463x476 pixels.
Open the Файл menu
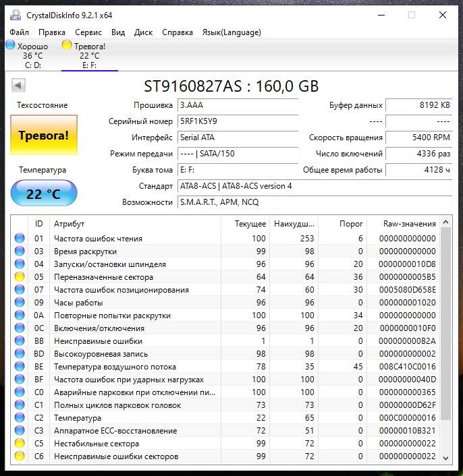[x=19, y=32]
